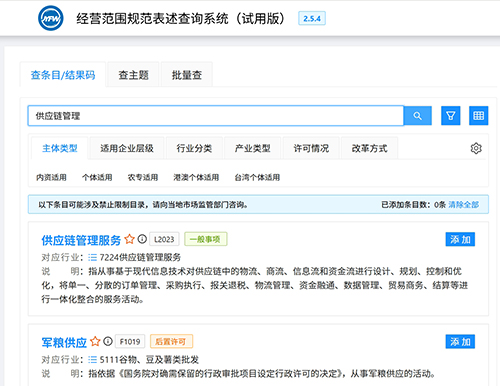Open the 许可情况 filter tab
Screen dimensions: 500x386
pos(311,148)
